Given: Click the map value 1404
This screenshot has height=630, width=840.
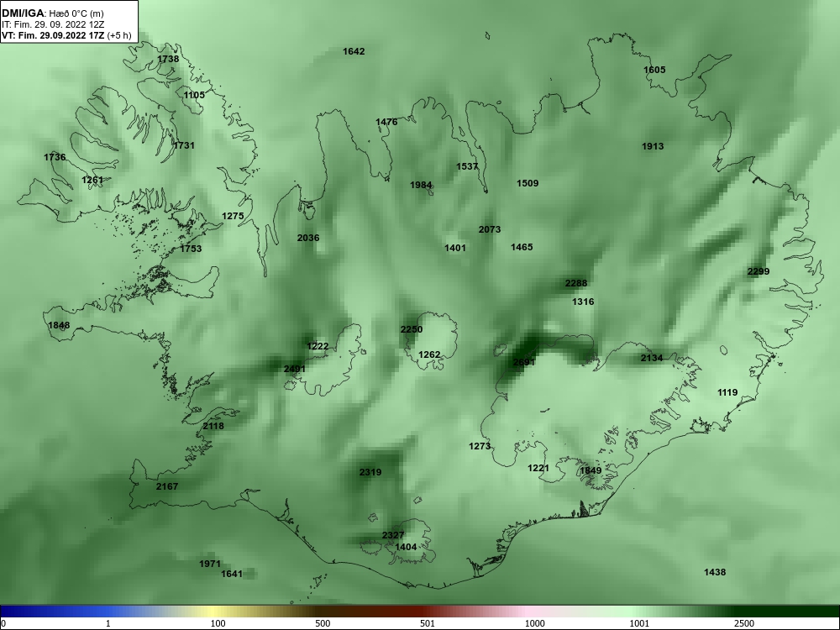Looking at the screenshot, I should [406, 547].
